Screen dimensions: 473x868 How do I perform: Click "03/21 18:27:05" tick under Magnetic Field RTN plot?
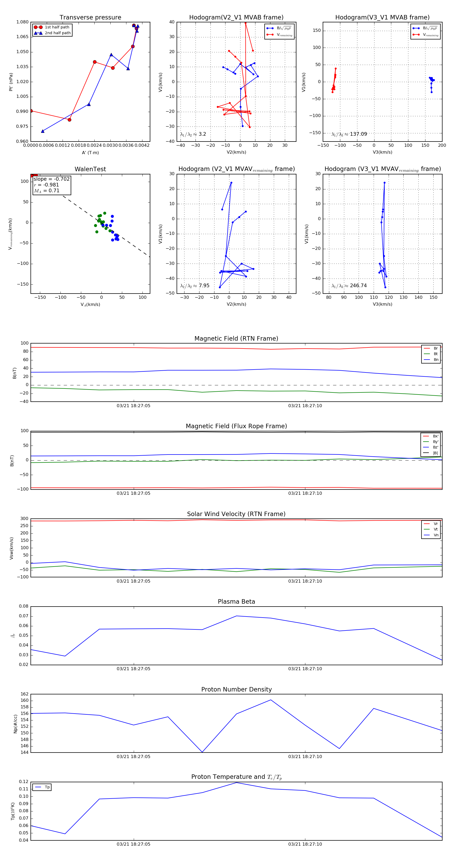134,406
